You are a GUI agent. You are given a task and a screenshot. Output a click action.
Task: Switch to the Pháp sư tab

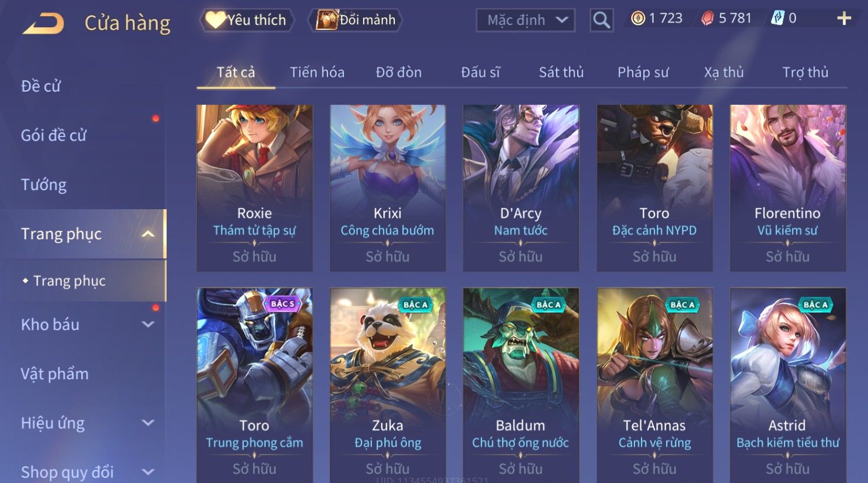(643, 73)
